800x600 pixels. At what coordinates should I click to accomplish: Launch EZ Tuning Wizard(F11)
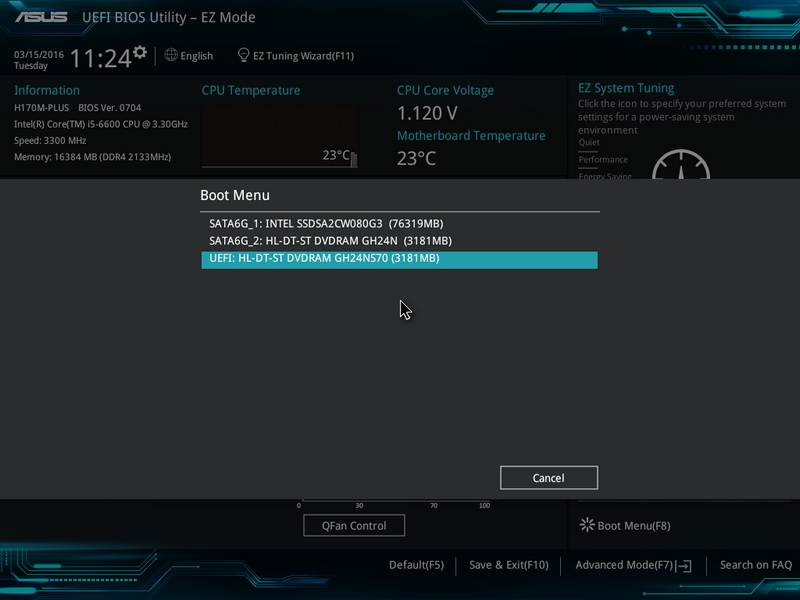pos(304,56)
